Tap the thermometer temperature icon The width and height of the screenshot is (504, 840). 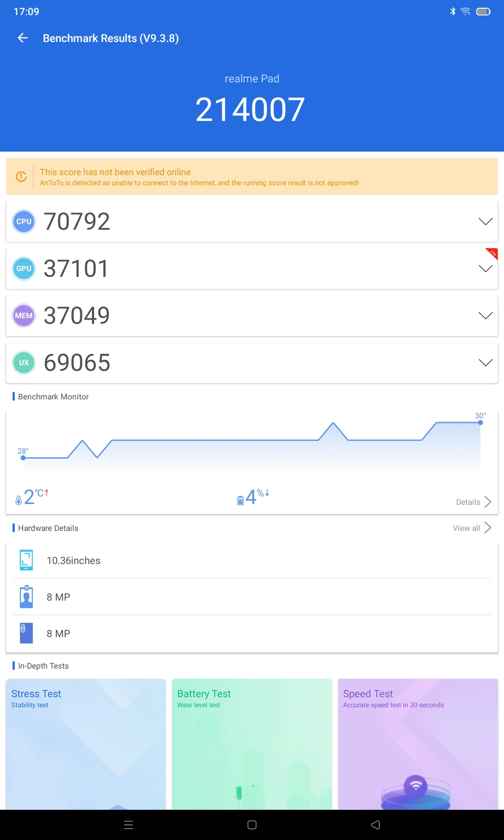click(18, 500)
